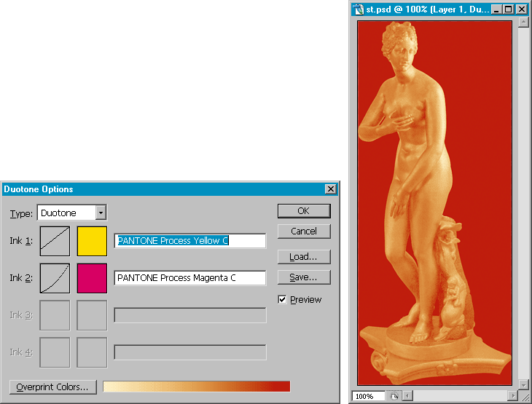Click the PANTONE Process Magenta C name field

[190, 278]
